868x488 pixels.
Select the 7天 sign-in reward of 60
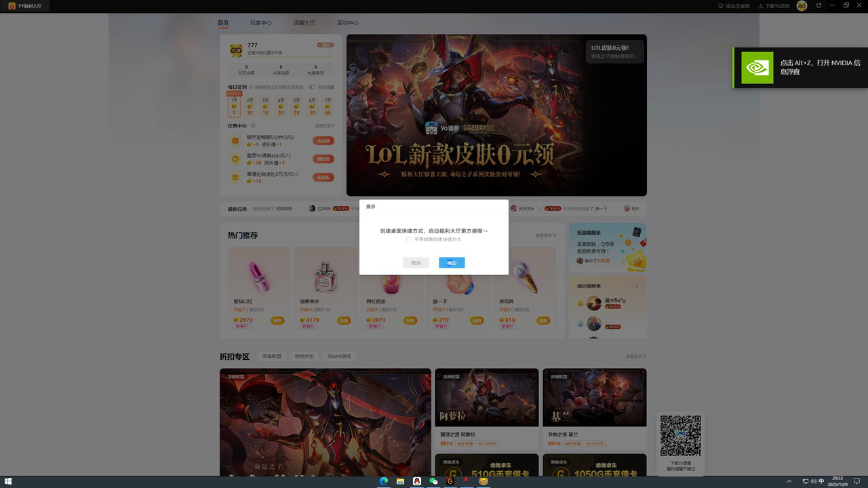pyautogui.click(x=328, y=107)
